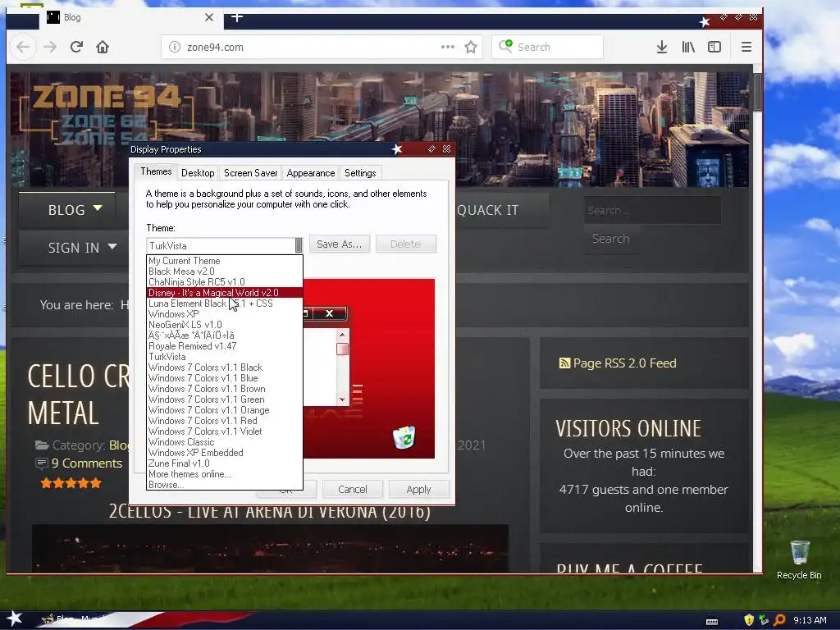Screen dimensions: 840x630
Task: Choose the Windows XP theme
Action: 225,314
